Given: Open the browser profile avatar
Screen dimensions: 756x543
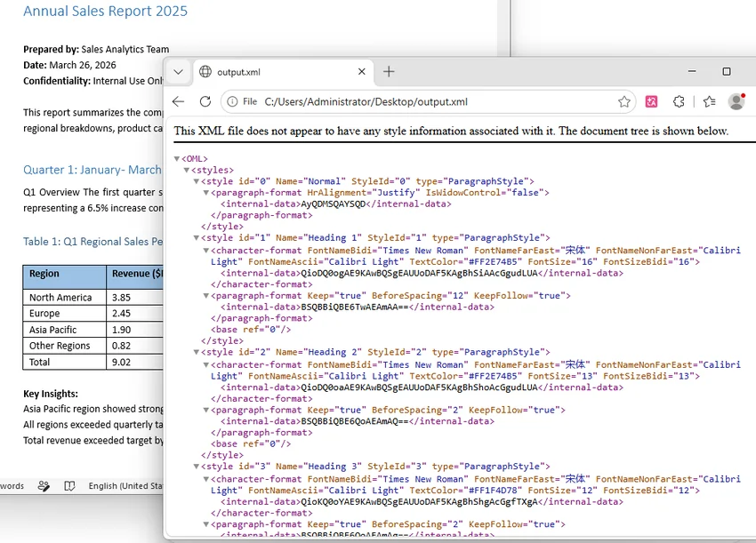Looking at the screenshot, I should tap(736, 101).
